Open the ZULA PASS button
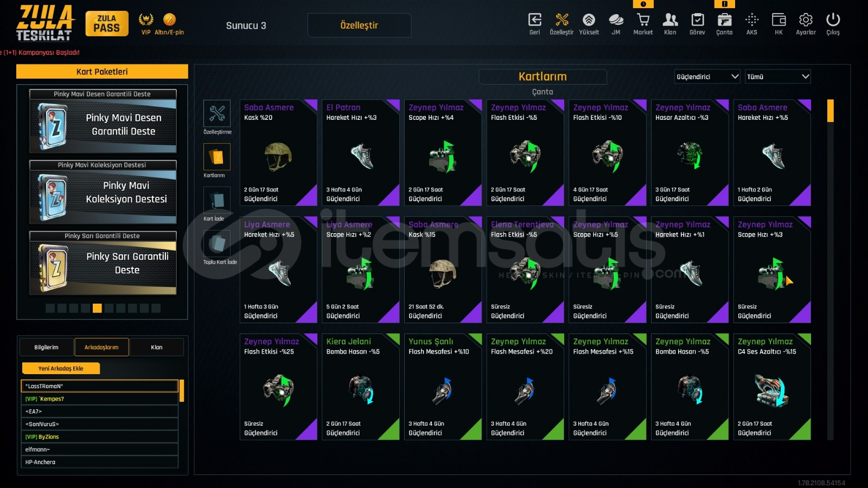This screenshot has width=868, height=488. pyautogui.click(x=107, y=24)
